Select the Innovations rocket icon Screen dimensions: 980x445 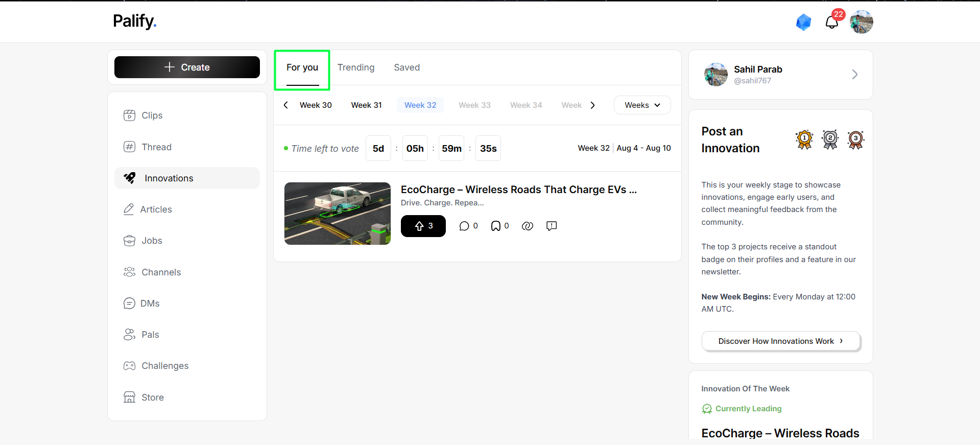tap(130, 178)
